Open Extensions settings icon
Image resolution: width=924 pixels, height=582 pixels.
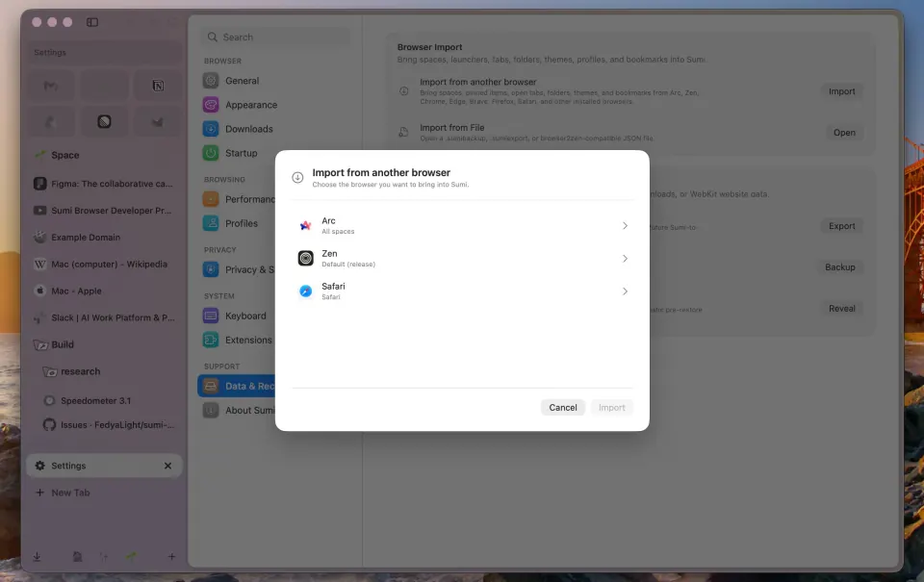click(211, 340)
